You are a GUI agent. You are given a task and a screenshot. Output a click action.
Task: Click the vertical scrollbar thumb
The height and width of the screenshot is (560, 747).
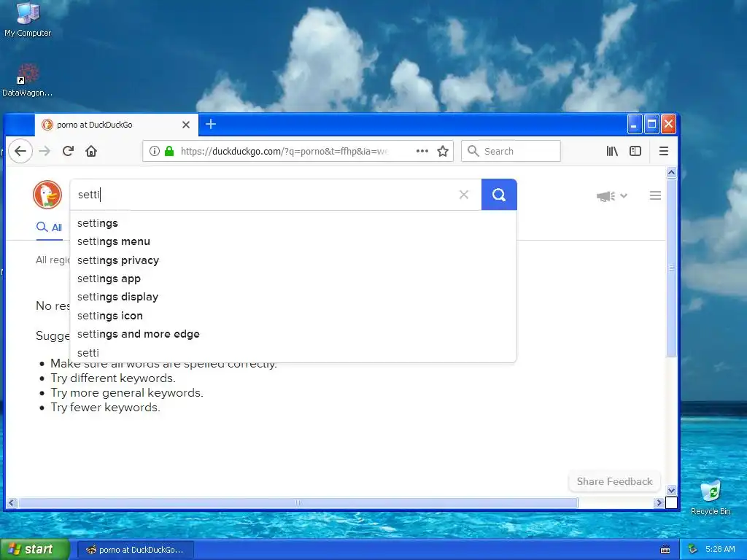tap(671, 268)
